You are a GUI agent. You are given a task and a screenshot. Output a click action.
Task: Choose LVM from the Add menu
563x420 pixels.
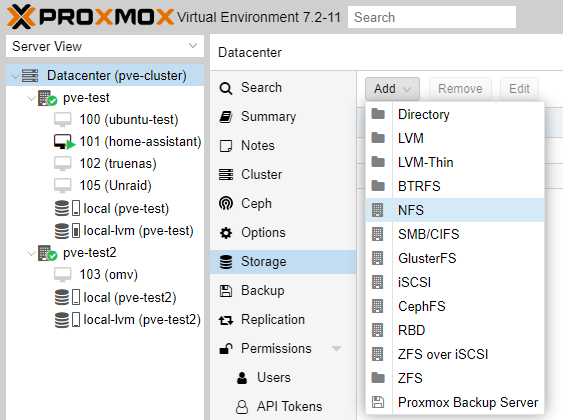455,138
